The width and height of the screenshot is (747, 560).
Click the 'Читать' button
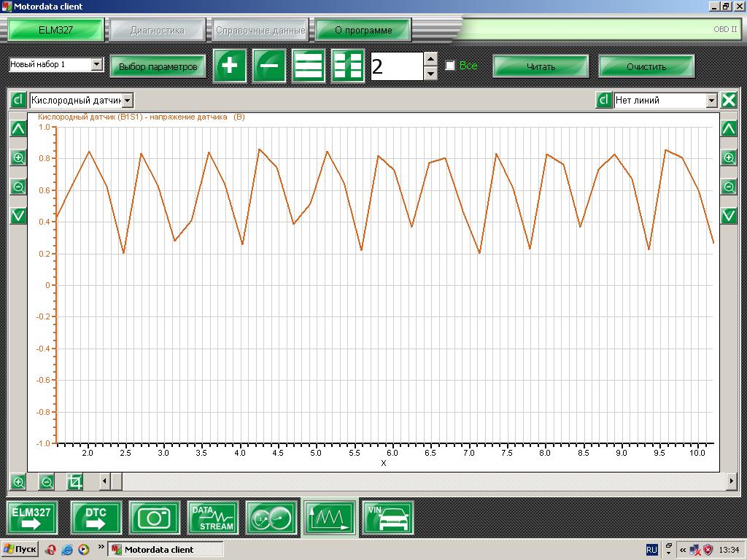point(541,66)
